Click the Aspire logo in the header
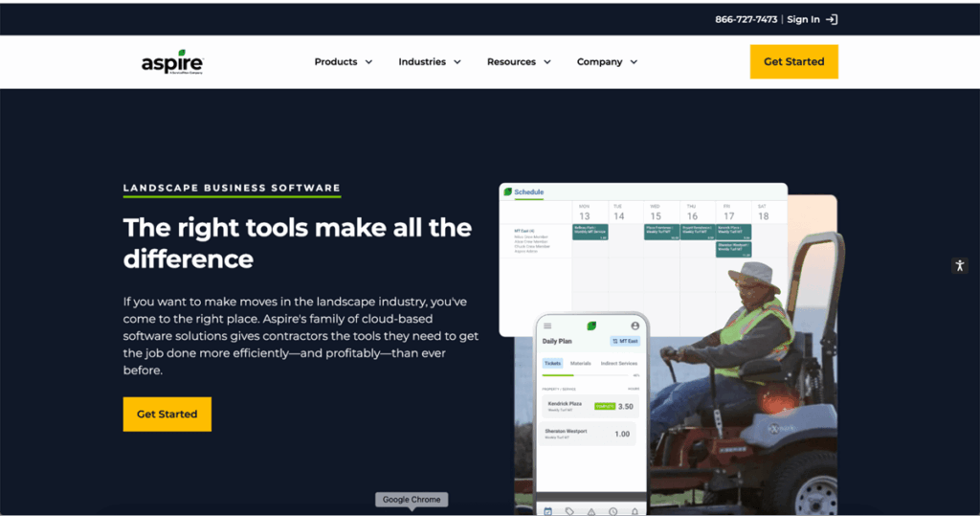Screen dimensions: 980x516 [x=172, y=61]
